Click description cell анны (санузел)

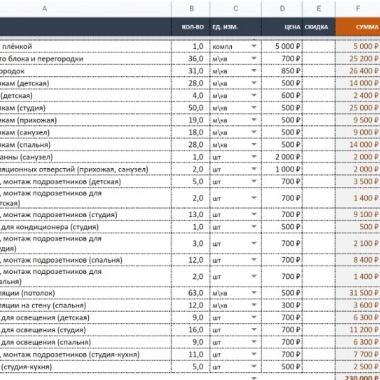pos(86,157)
